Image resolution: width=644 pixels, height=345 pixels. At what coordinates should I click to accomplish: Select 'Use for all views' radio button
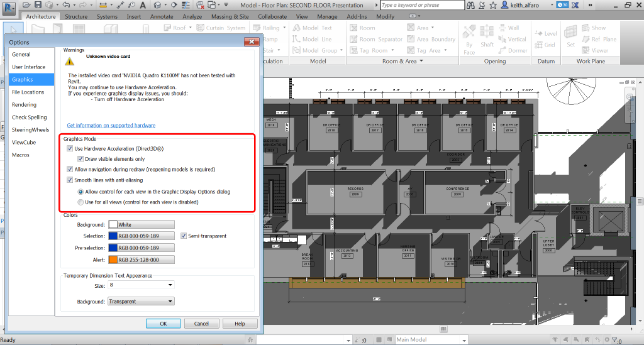80,202
